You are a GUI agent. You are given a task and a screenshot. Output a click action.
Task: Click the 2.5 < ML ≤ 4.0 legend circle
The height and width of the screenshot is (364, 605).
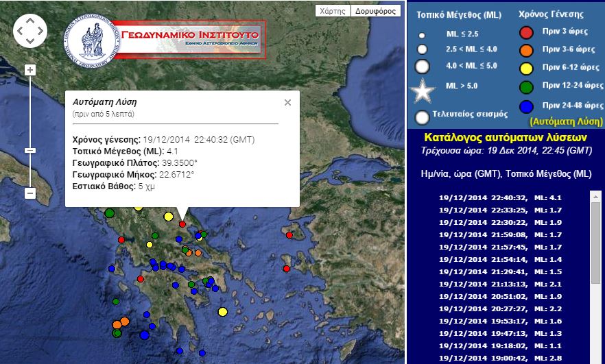422,49
